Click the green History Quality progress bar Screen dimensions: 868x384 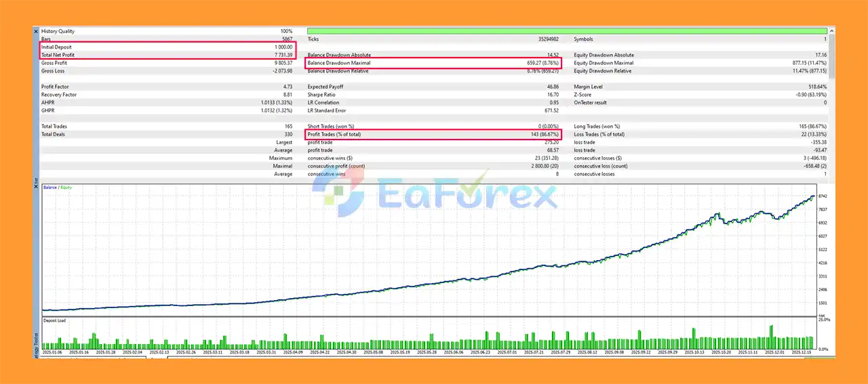tap(567, 31)
